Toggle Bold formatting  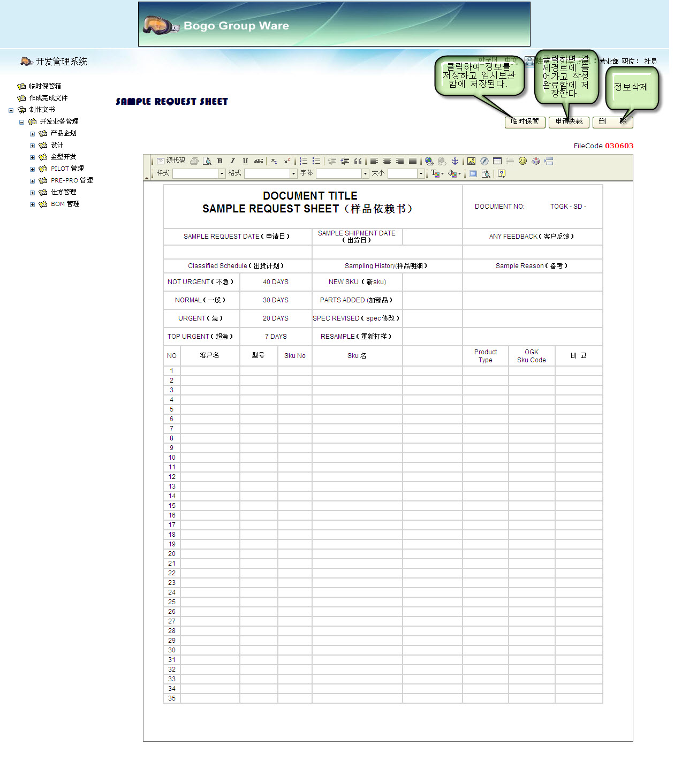(219, 161)
